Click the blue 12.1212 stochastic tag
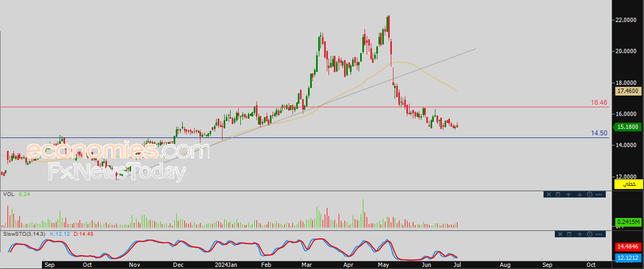Image resolution: width=644 pixels, height=269 pixels. tap(628, 258)
